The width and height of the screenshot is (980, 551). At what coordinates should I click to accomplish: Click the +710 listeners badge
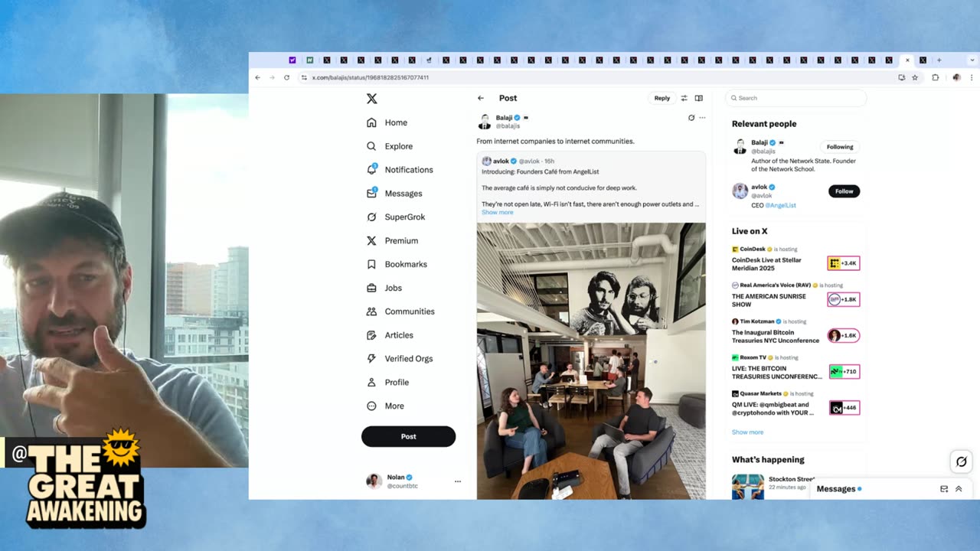(844, 371)
